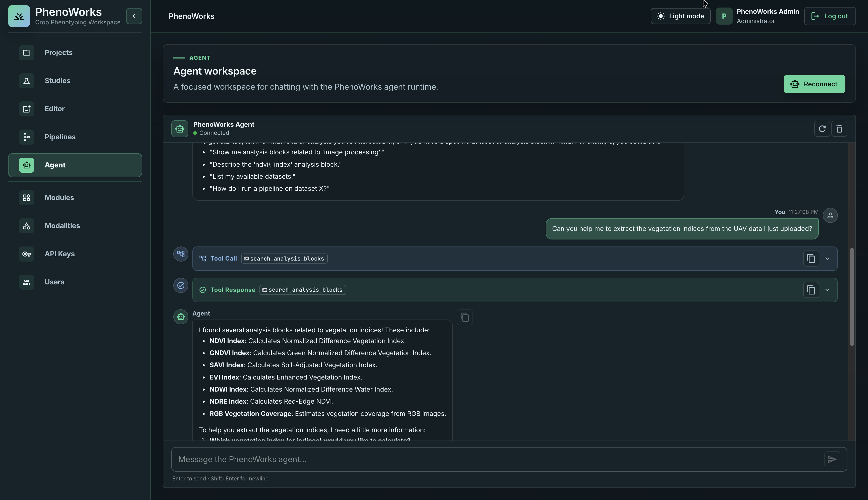This screenshot has width=868, height=500.
Task: Click the PhenoWorks Agent header robot icon
Action: coord(180,129)
